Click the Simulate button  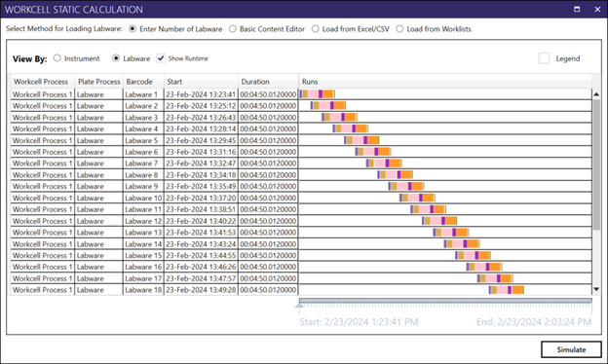[571, 349]
